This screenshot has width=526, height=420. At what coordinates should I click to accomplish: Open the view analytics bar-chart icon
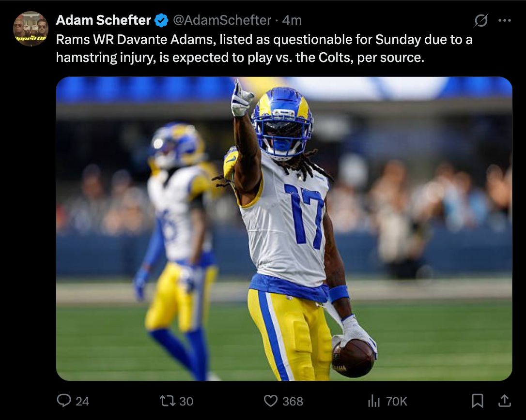[373, 401]
